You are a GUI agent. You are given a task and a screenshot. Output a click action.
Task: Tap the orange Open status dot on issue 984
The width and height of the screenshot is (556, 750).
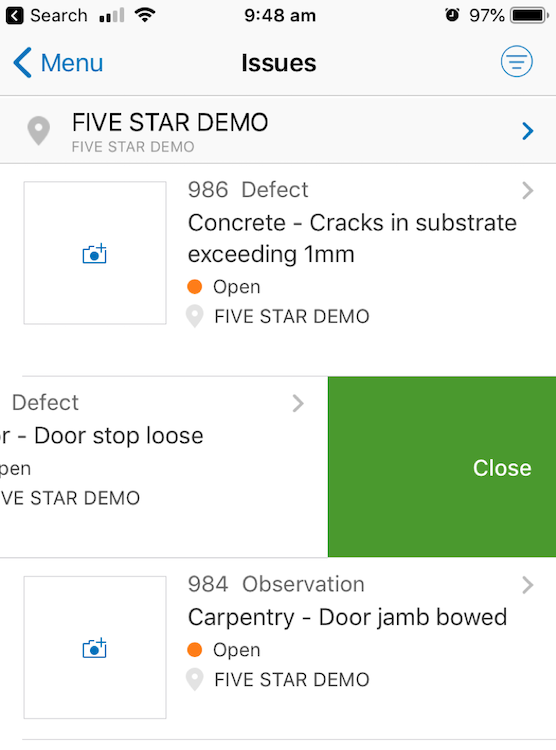coord(195,650)
